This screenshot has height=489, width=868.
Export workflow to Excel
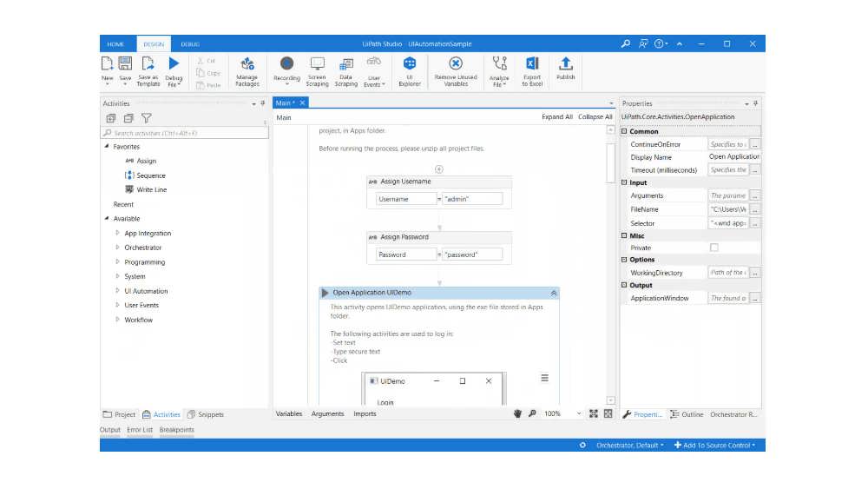(x=532, y=72)
